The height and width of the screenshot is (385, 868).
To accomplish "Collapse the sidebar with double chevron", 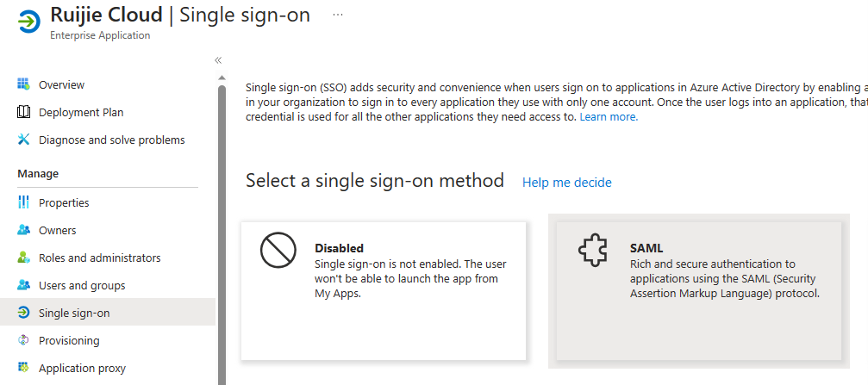I will point(218,60).
